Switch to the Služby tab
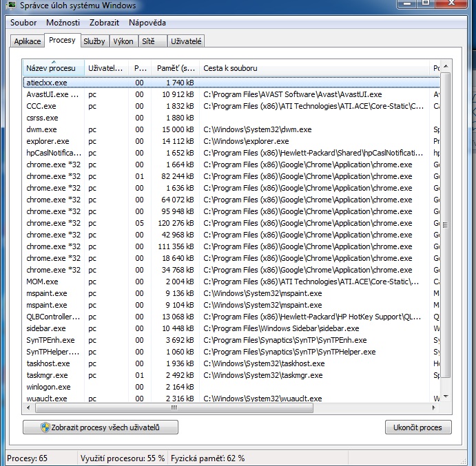This screenshot has height=466, width=476. point(94,41)
